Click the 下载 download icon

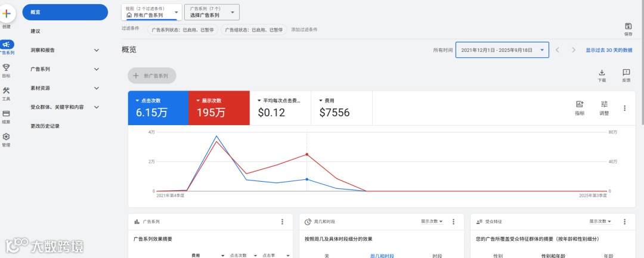click(x=602, y=73)
